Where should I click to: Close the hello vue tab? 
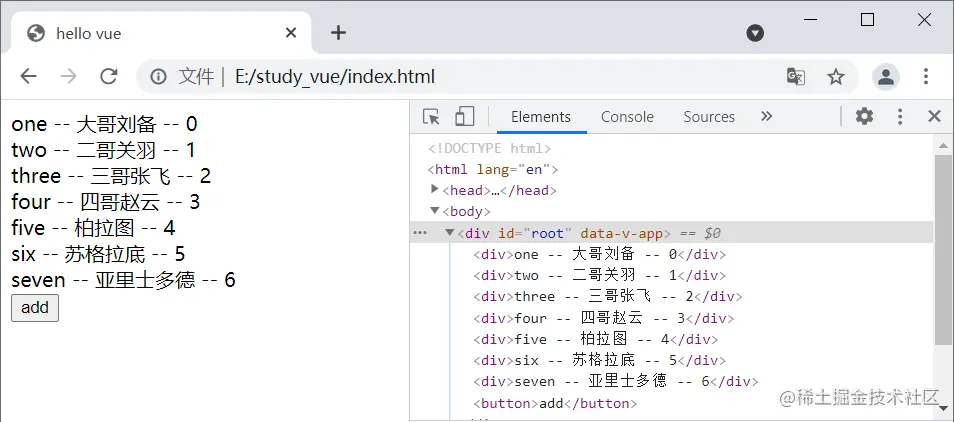pos(291,32)
